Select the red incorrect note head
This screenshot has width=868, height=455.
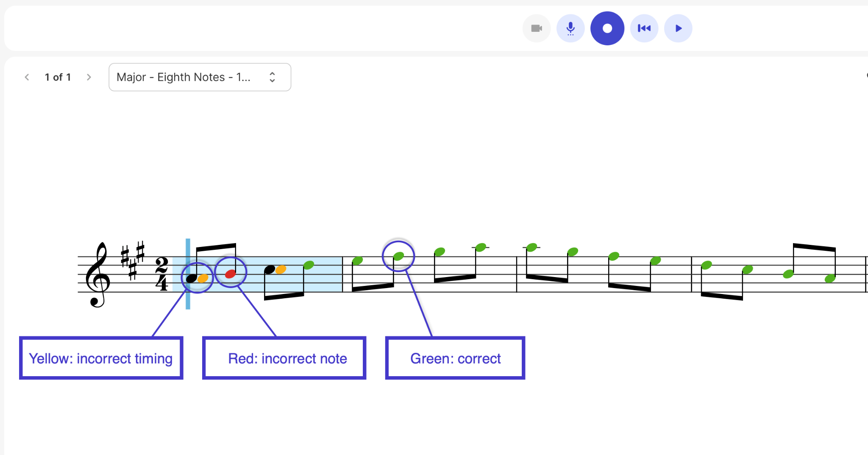click(x=230, y=274)
